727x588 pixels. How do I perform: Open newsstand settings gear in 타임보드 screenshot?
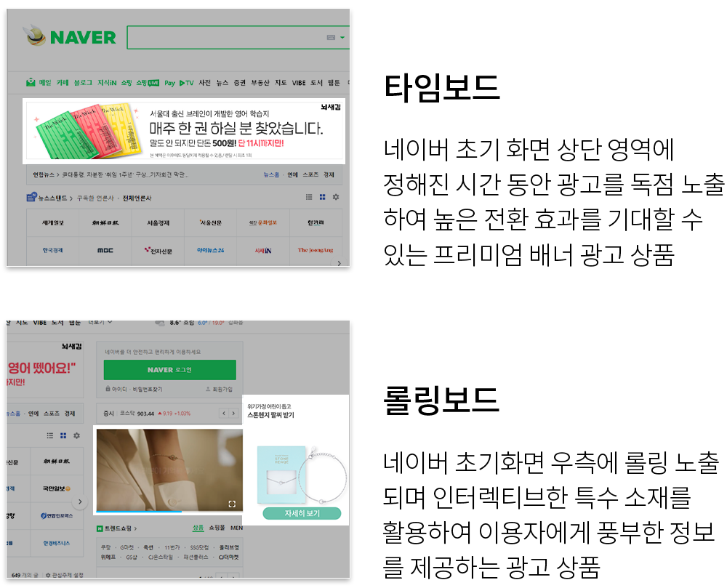click(336, 197)
